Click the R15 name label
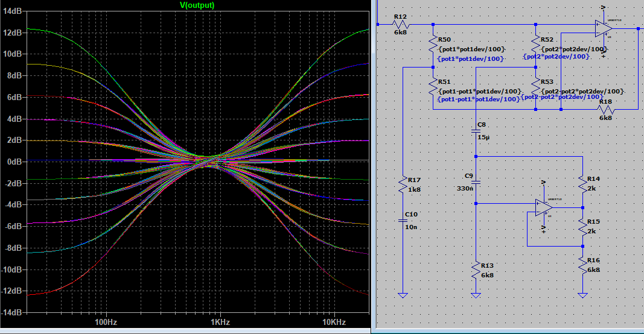644x334 pixels. click(x=593, y=222)
